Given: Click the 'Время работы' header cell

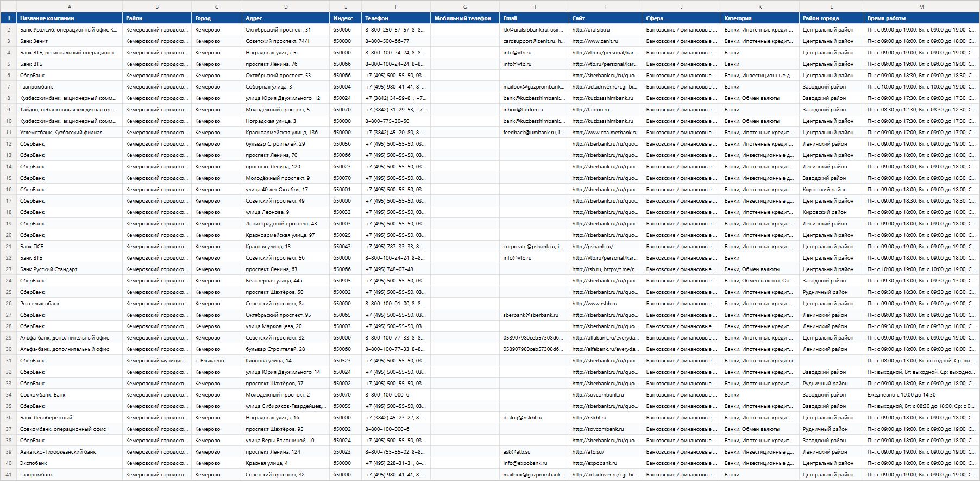Looking at the screenshot, I should 921,18.
